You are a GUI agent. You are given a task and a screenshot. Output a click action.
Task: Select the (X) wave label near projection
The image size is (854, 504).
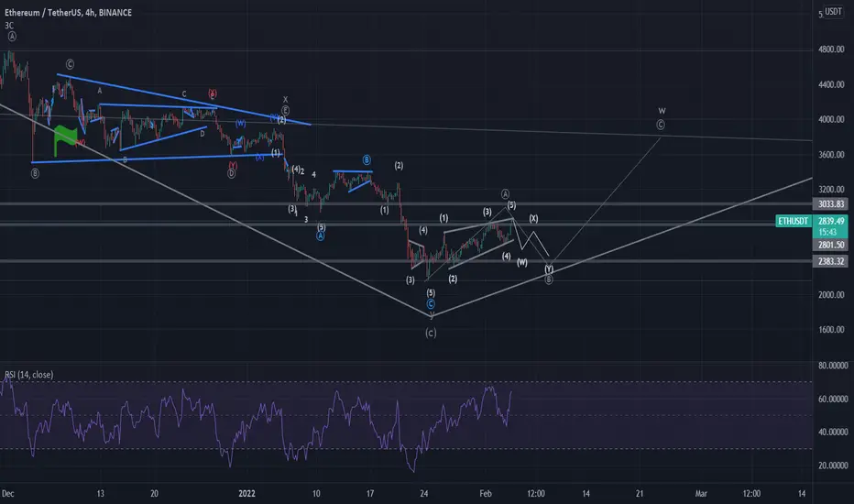[x=533, y=218]
